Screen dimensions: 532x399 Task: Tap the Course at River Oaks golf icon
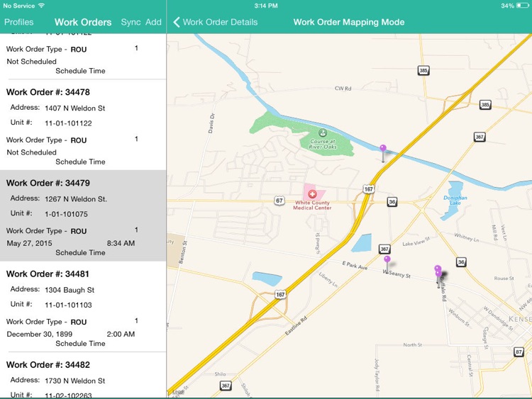[322, 133]
